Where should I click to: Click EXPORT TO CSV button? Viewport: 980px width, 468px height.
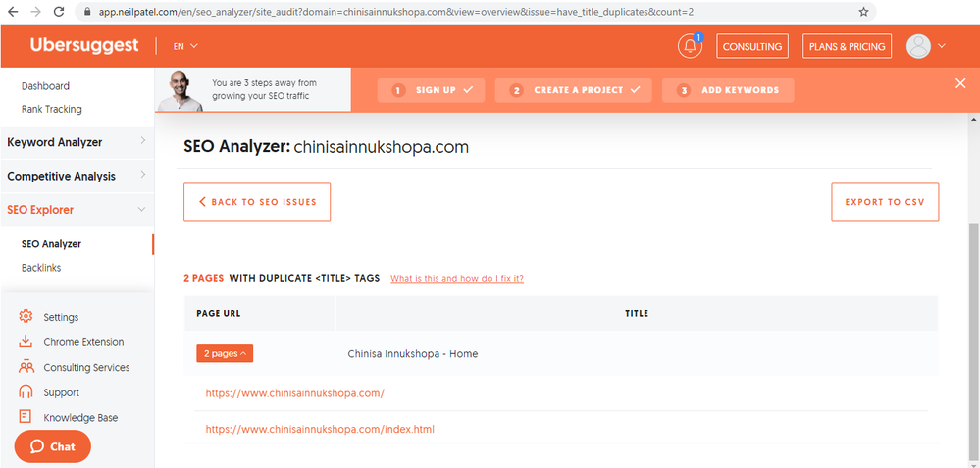click(885, 202)
